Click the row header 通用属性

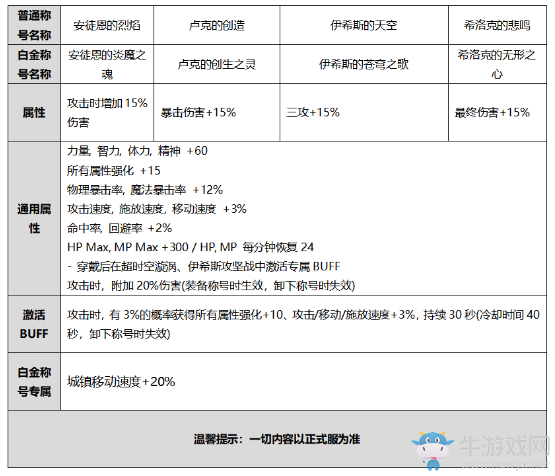pyautogui.click(x=34, y=218)
